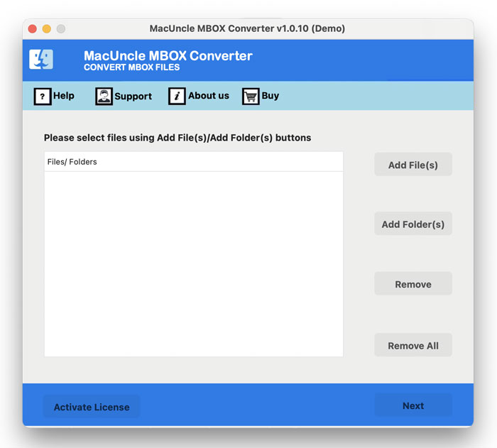Click the MacUncle MBOX Converter title bar
497x448 pixels.
(247, 28)
